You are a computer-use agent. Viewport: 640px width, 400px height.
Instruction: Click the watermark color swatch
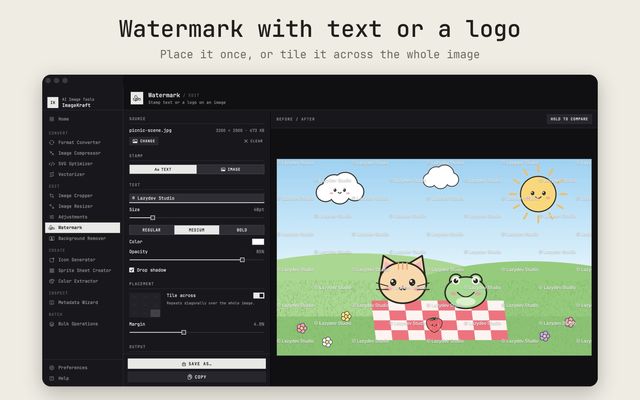(x=258, y=242)
